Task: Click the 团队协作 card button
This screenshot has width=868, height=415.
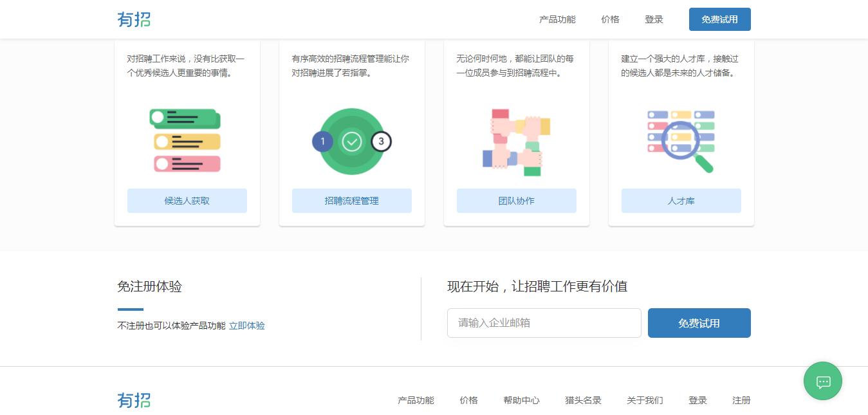Action: 516,200
